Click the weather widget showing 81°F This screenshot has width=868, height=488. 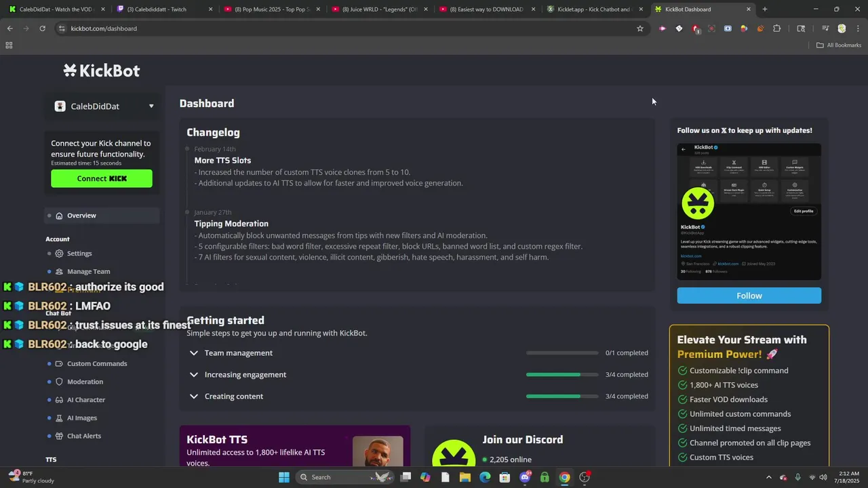(x=33, y=477)
